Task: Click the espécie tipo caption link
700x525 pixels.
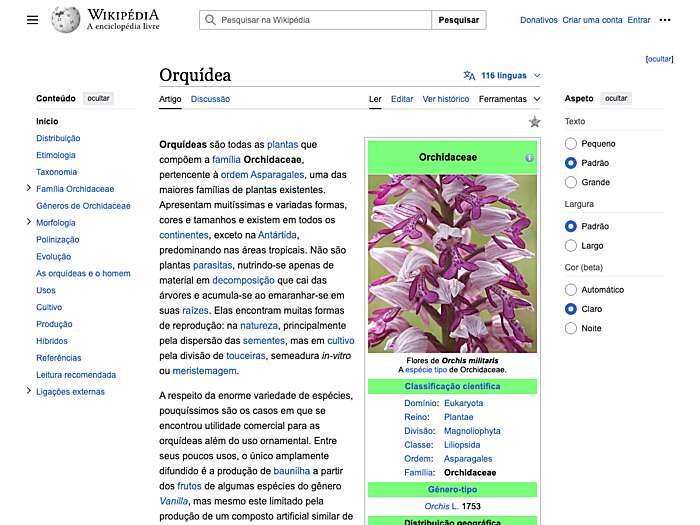Action: (426, 370)
